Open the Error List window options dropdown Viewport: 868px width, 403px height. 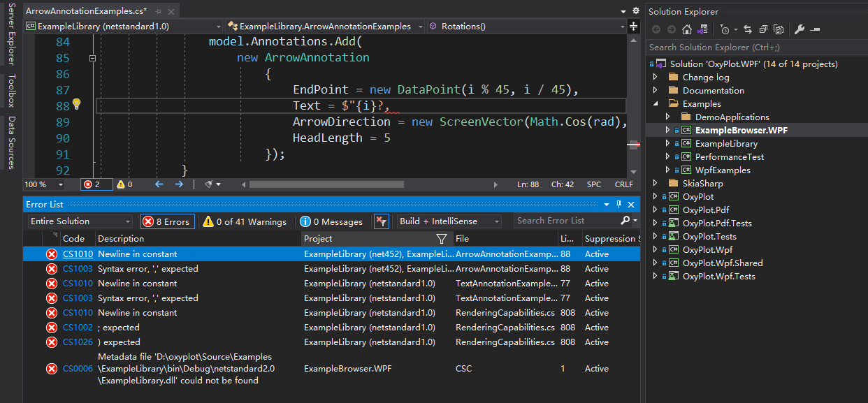pos(608,204)
